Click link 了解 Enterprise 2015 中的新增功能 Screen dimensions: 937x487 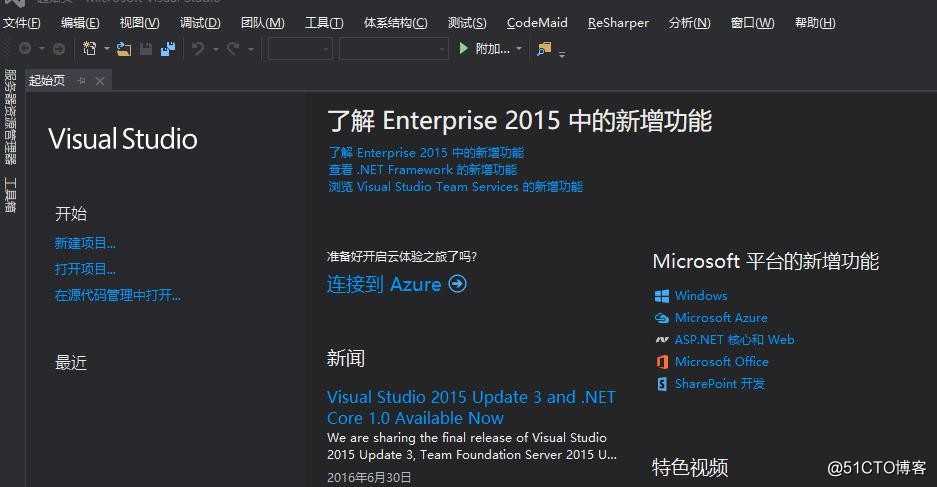pos(426,153)
